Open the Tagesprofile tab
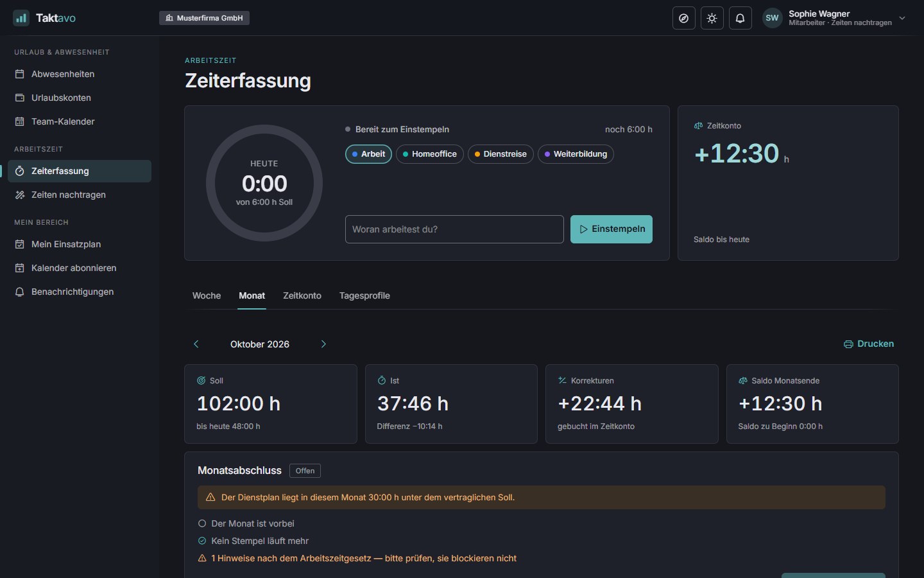The image size is (924, 578). [x=364, y=295]
